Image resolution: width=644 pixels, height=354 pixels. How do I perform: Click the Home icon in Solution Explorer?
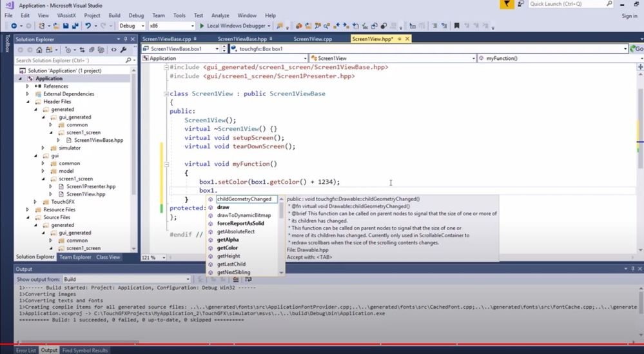[39, 50]
